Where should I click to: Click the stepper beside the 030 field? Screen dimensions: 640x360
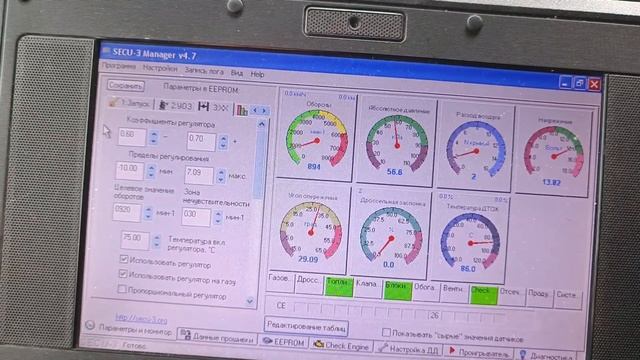218,218
